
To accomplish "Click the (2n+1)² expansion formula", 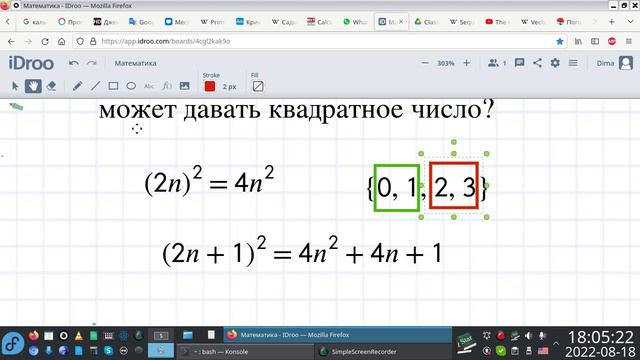I will (302, 251).
